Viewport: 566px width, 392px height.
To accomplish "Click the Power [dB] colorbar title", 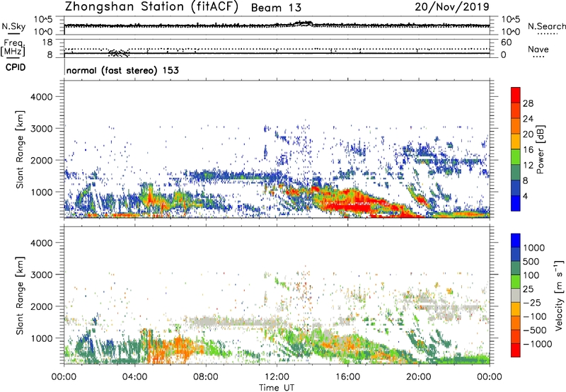I will [540, 149].
